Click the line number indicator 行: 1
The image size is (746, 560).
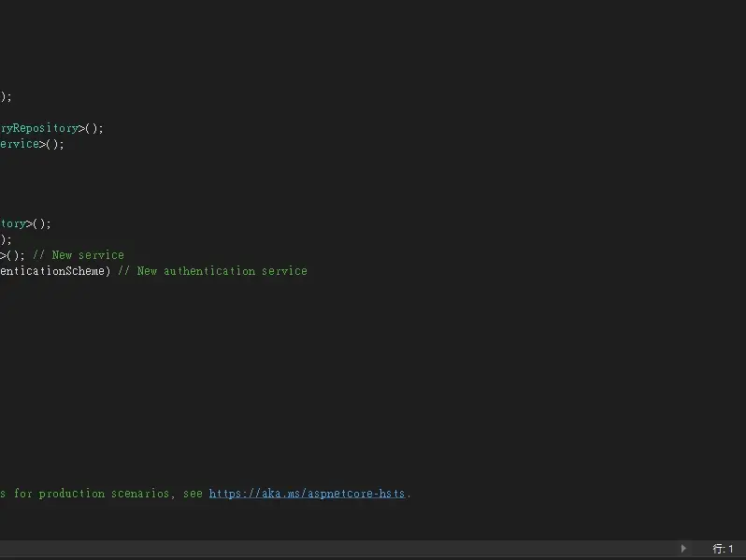click(723, 549)
